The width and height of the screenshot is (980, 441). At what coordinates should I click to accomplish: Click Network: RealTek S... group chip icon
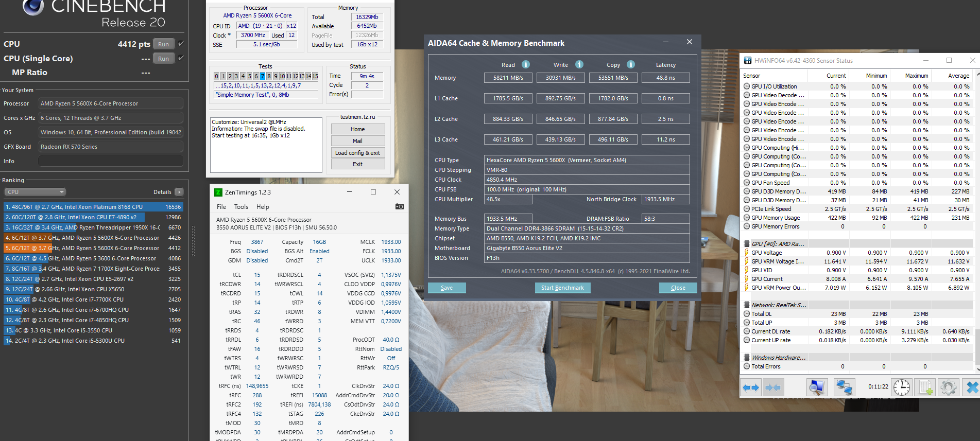tap(747, 305)
